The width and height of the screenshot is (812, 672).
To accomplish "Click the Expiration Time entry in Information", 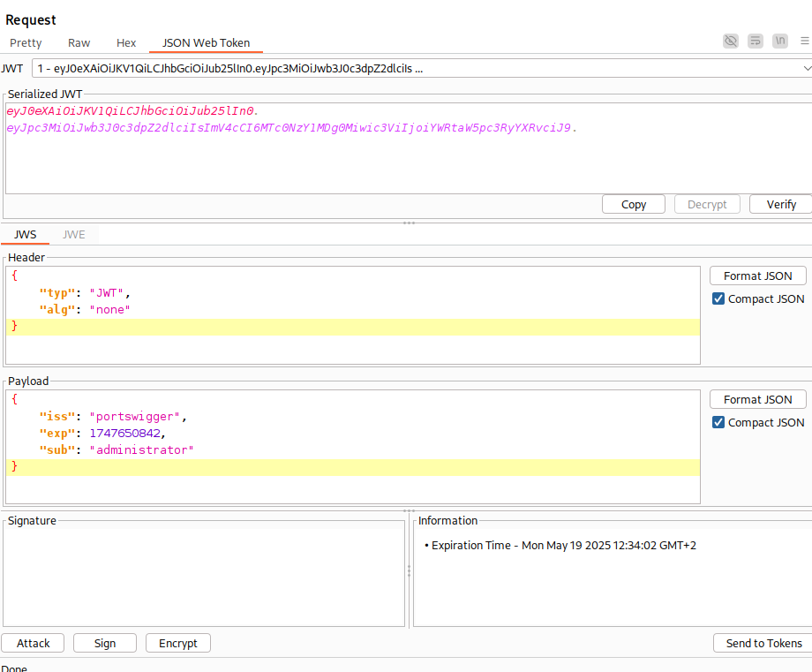I will point(560,546).
